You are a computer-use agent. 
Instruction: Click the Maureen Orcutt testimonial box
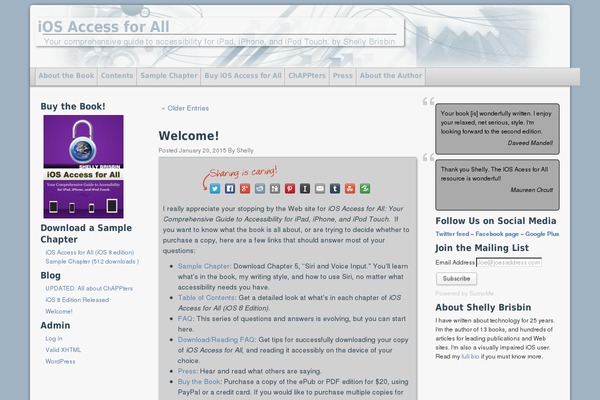point(497,185)
